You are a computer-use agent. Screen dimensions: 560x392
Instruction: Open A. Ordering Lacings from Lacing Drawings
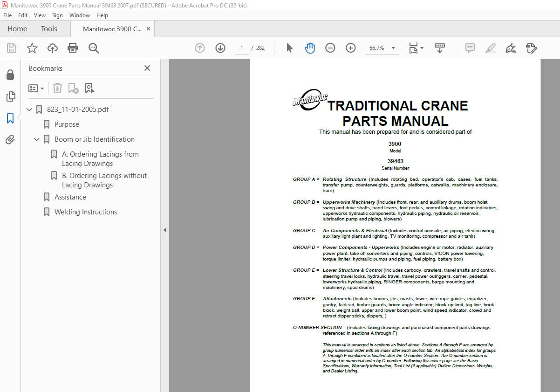(x=101, y=159)
